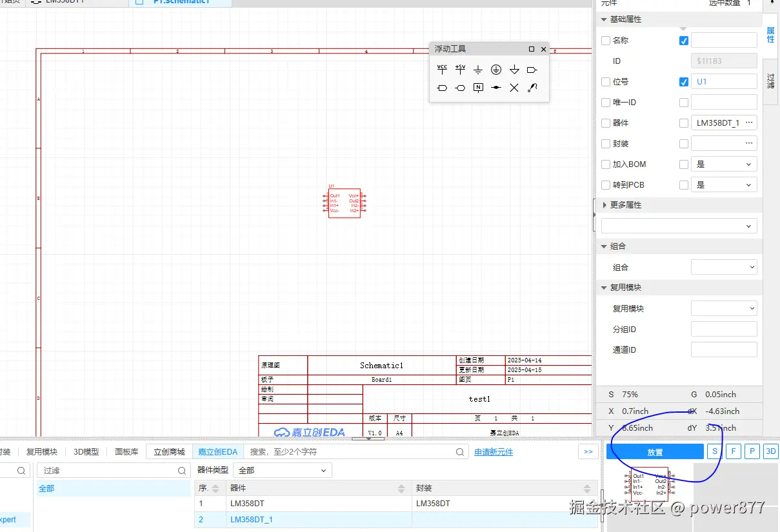Viewport: 780px width, 532px height.
Task: Focus the 分组ID input field
Action: pos(724,329)
